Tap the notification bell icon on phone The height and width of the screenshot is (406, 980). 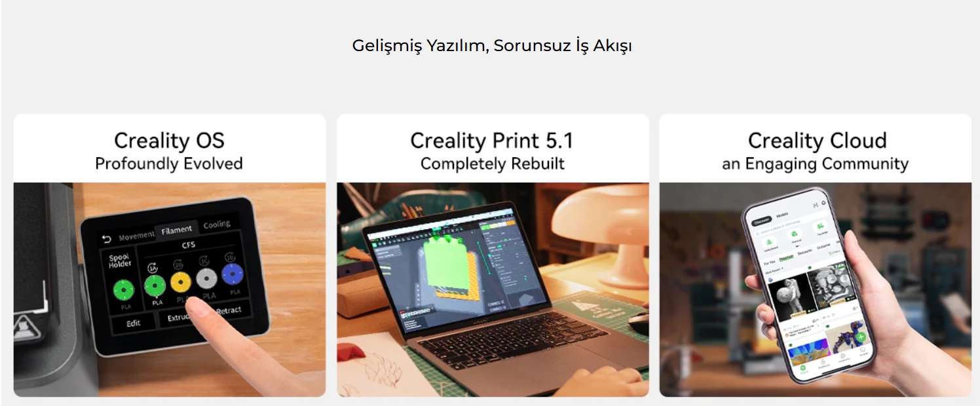[823, 204]
